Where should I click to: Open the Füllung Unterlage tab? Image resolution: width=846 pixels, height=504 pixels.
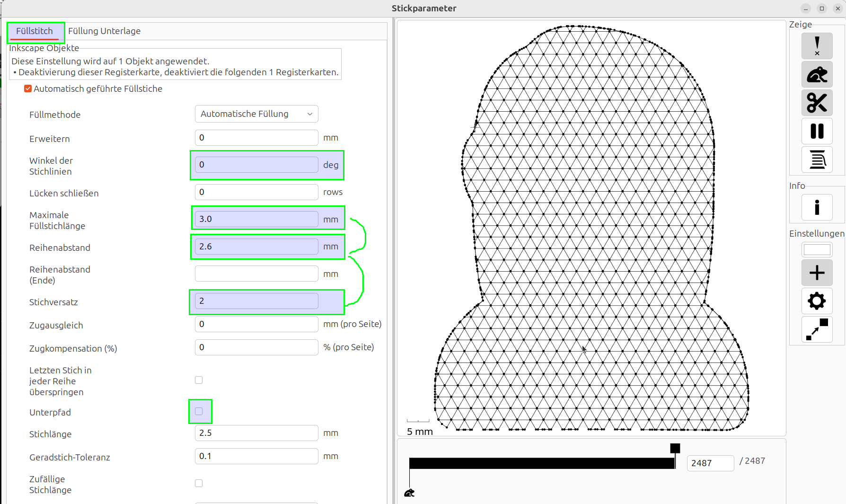(104, 31)
